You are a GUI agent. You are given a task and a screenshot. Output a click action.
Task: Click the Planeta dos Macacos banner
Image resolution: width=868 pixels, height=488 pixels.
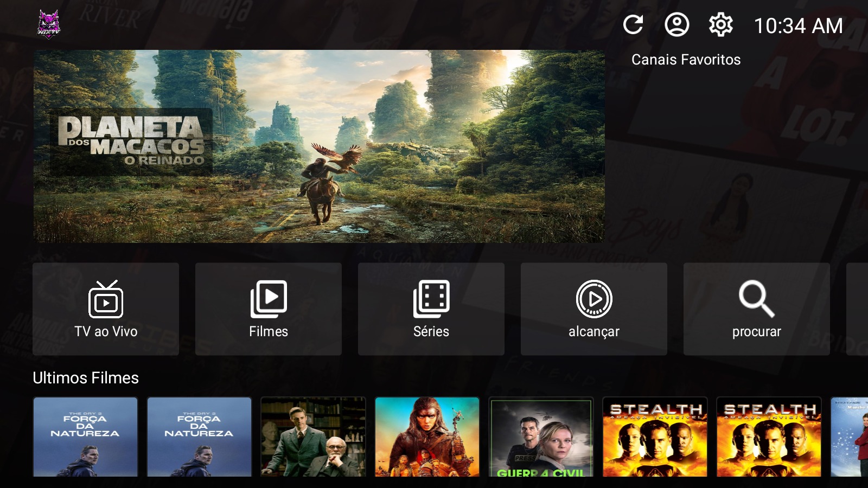(x=319, y=146)
